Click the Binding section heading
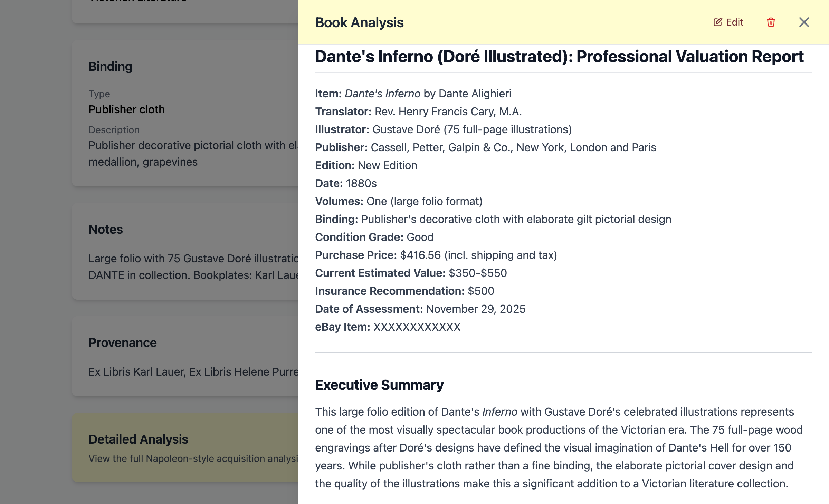 click(111, 66)
